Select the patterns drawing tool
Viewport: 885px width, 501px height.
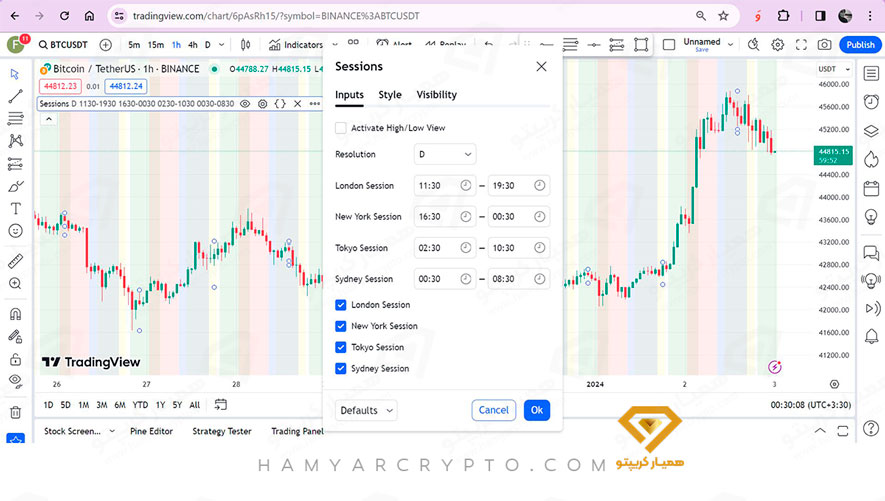[x=15, y=140]
